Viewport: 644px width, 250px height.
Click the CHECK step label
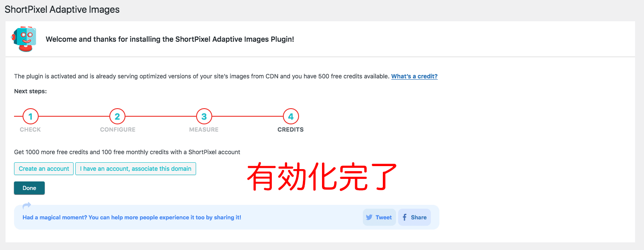click(x=30, y=129)
